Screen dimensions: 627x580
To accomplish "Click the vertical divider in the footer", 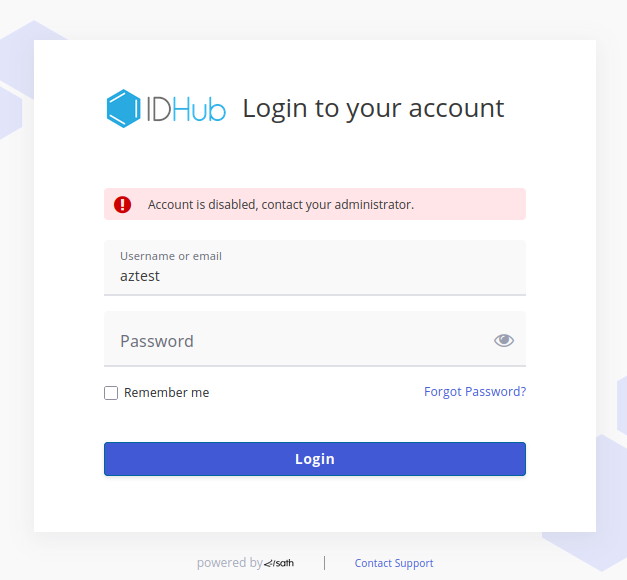I will point(324,563).
